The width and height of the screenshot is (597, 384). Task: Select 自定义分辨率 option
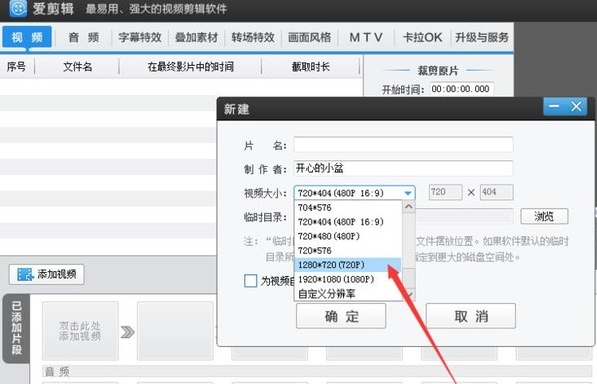(x=348, y=294)
